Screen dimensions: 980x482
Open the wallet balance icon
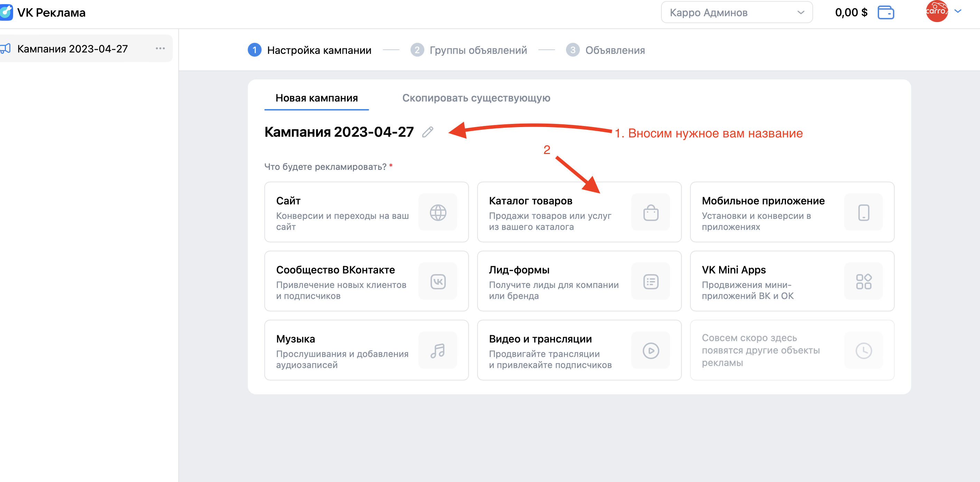coord(886,12)
